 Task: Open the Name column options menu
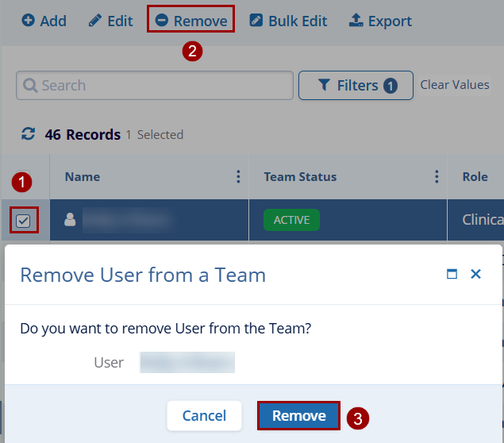[x=238, y=177]
